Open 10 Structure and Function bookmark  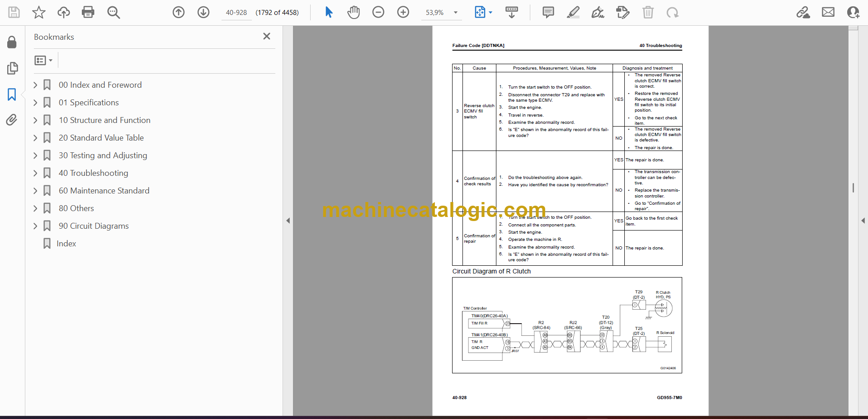coord(104,120)
